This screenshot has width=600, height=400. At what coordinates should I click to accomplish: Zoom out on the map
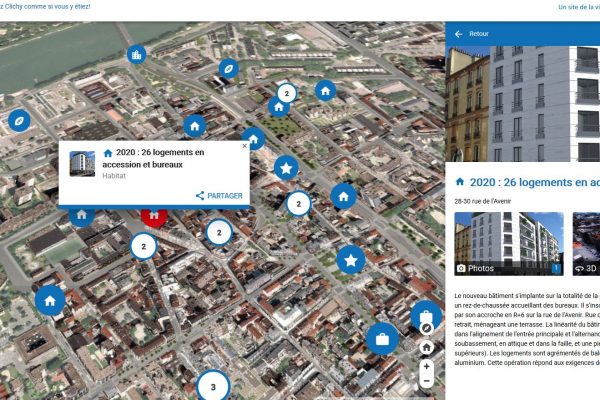point(427,381)
